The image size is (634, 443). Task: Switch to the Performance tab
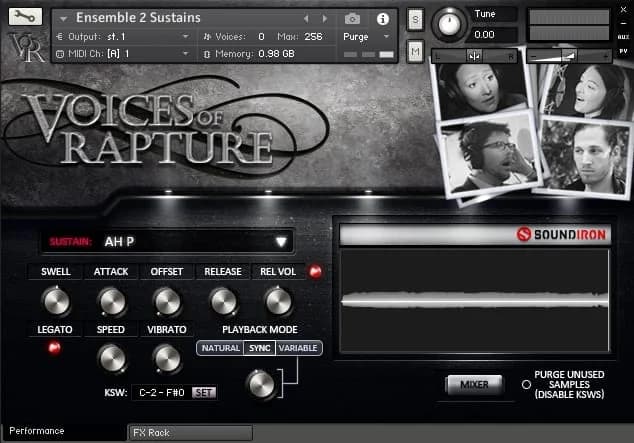63,431
